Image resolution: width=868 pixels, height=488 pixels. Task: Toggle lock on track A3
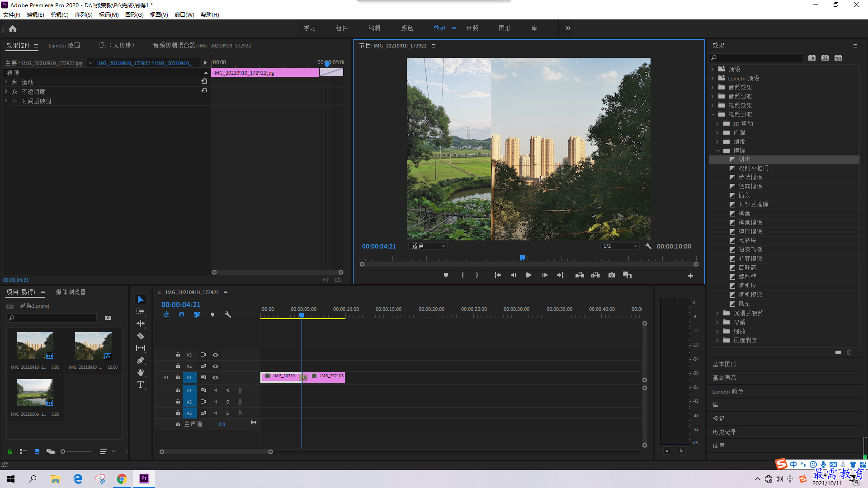click(x=178, y=413)
